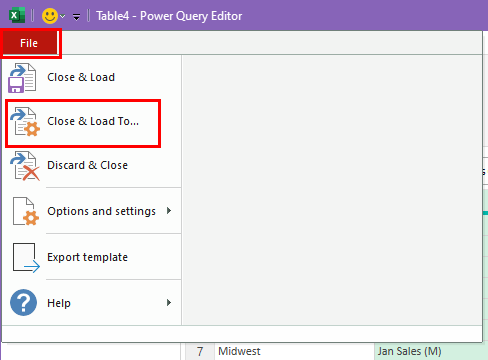Click the Jan Sales (M) cell
Image resolution: width=488 pixels, height=360 pixels.
coord(431,351)
